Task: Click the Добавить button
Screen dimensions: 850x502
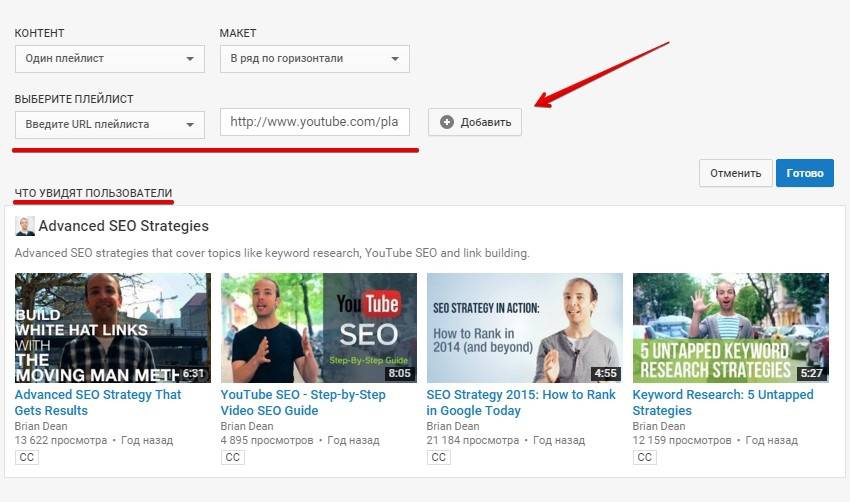Action: pyautogui.click(x=475, y=122)
